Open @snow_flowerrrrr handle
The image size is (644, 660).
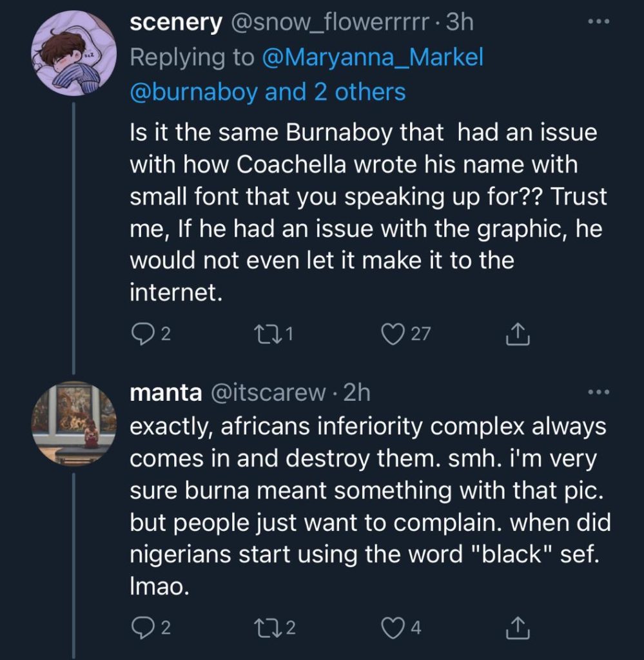(330, 23)
